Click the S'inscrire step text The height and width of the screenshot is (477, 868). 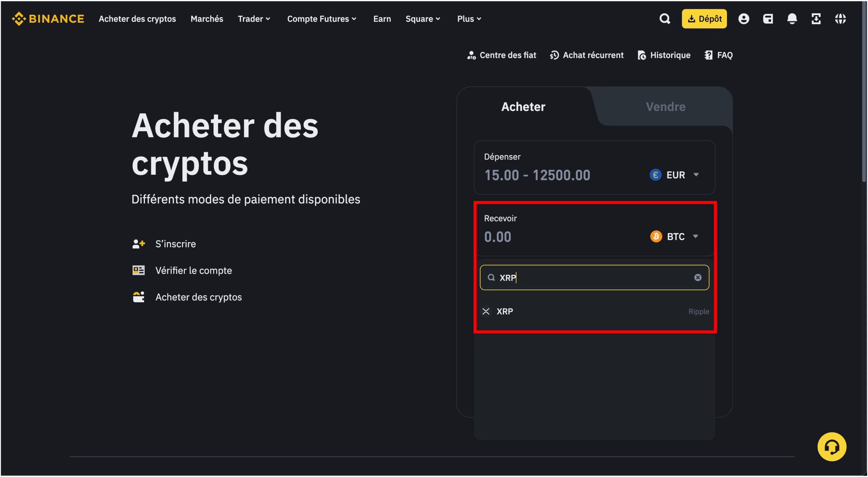pos(176,244)
